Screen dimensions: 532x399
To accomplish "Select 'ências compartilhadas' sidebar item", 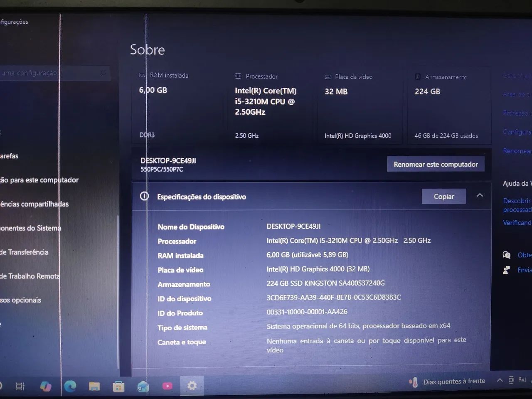I will (x=34, y=204).
